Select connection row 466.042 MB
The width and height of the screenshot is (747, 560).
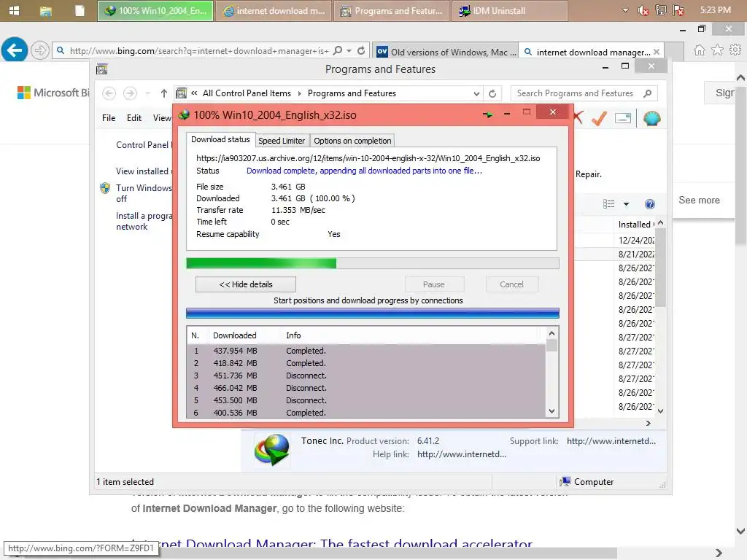(x=366, y=388)
